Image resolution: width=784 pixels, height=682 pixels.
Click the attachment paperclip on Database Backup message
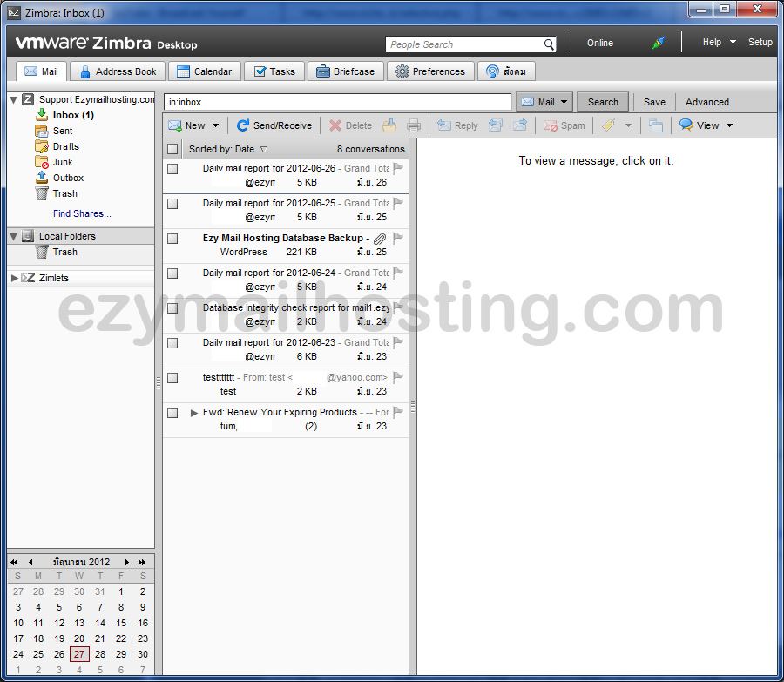380,239
